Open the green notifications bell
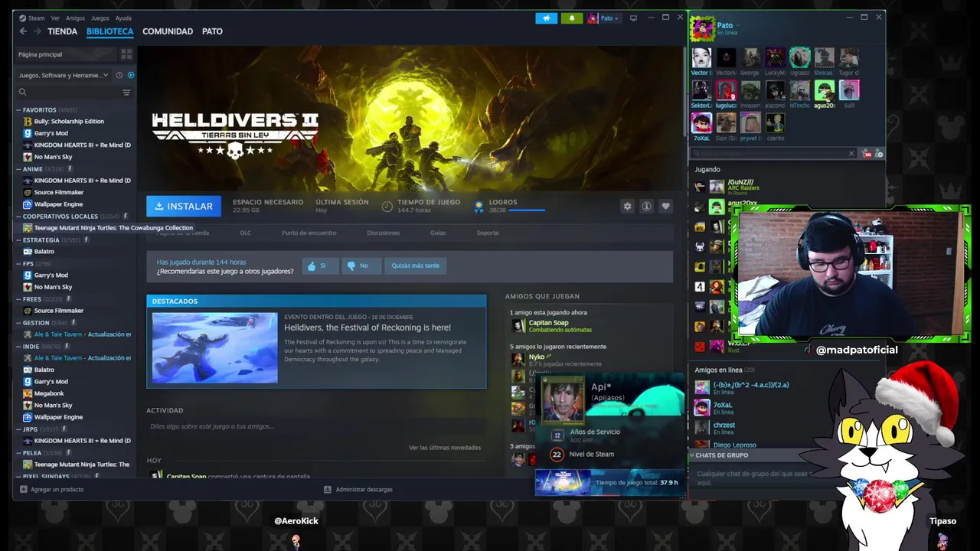Image resolution: width=980 pixels, height=551 pixels. point(571,18)
